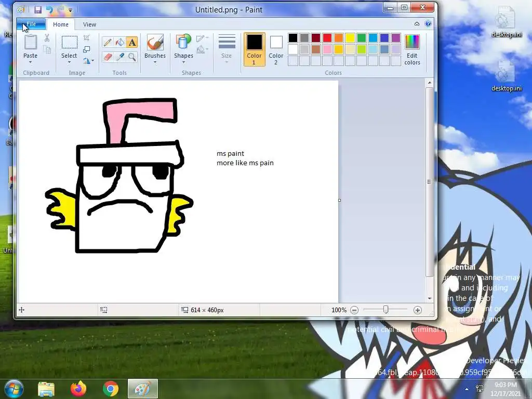Click zoom in plus button

(418, 310)
